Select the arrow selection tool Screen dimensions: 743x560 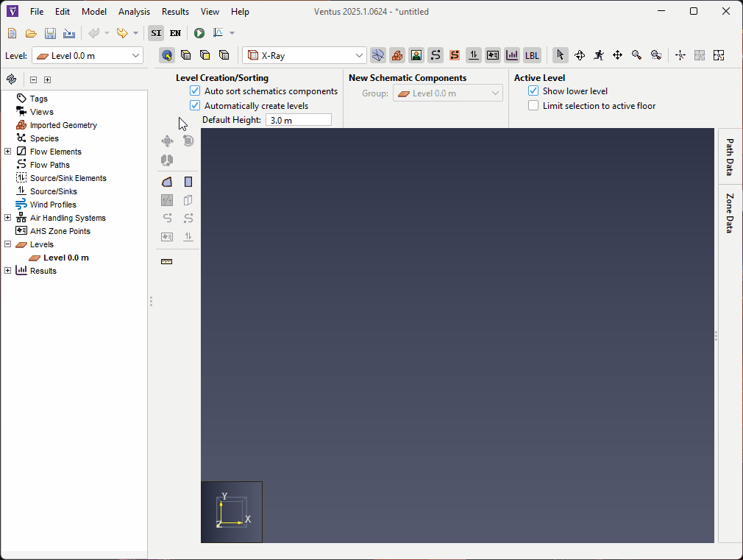[x=560, y=55]
